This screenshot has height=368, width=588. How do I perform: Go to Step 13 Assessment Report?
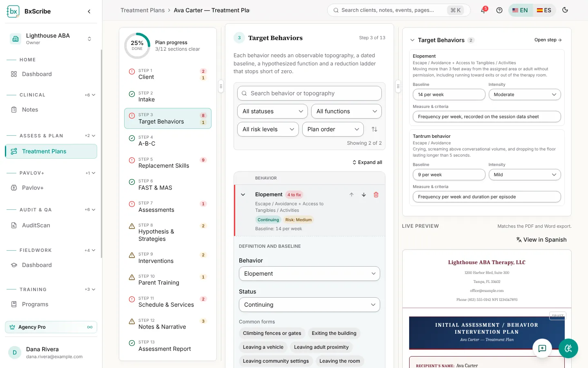[168, 346]
